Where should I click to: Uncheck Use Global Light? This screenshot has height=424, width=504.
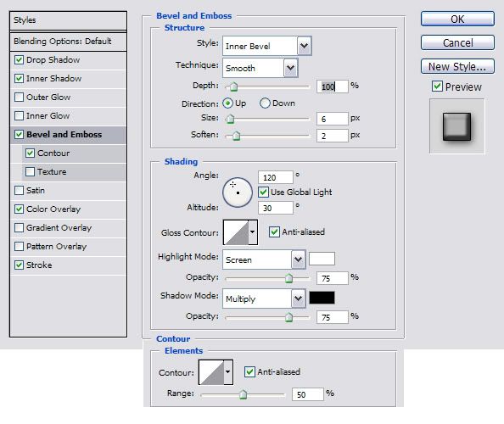click(263, 192)
